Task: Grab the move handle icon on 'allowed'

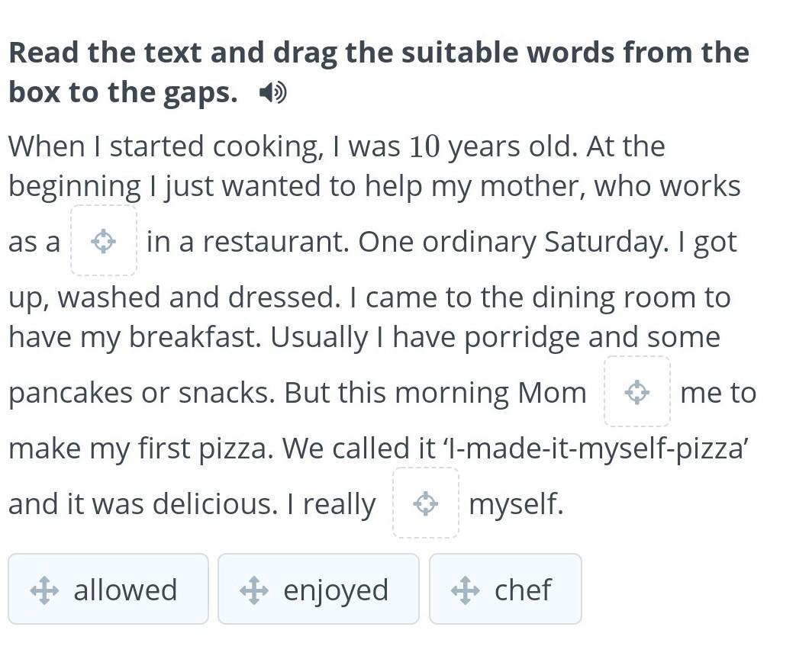Action: click(45, 590)
